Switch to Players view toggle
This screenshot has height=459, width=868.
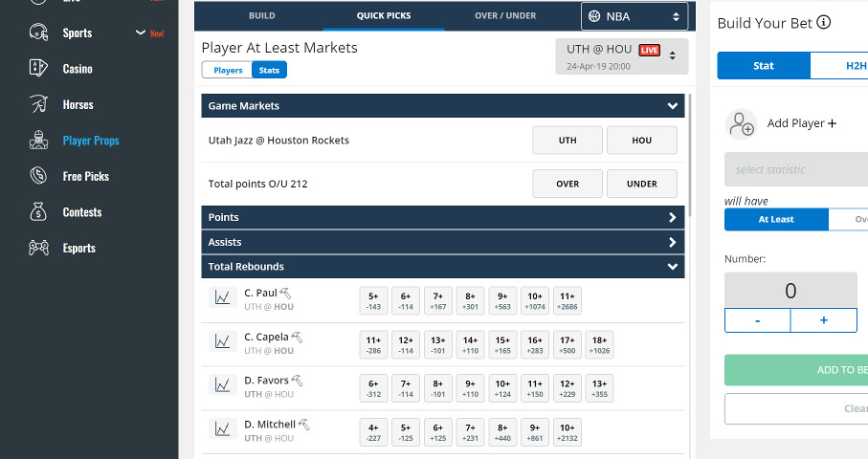point(228,70)
